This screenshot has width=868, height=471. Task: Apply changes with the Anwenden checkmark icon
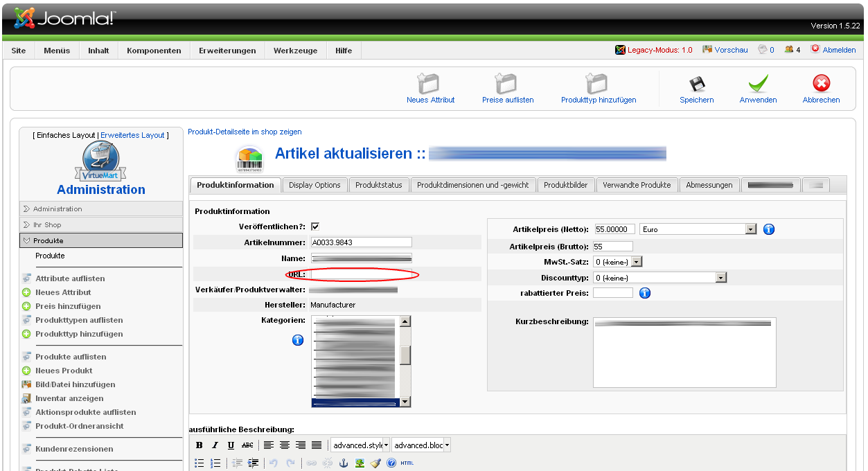click(x=758, y=83)
